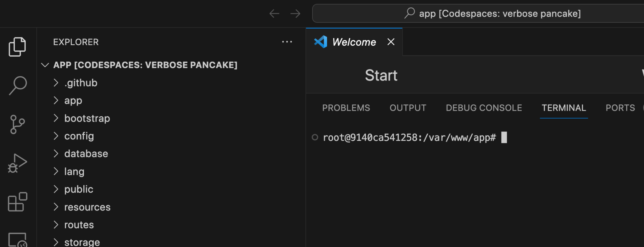Open the PORTS panel tab
Image resolution: width=644 pixels, height=247 pixels.
(620, 108)
